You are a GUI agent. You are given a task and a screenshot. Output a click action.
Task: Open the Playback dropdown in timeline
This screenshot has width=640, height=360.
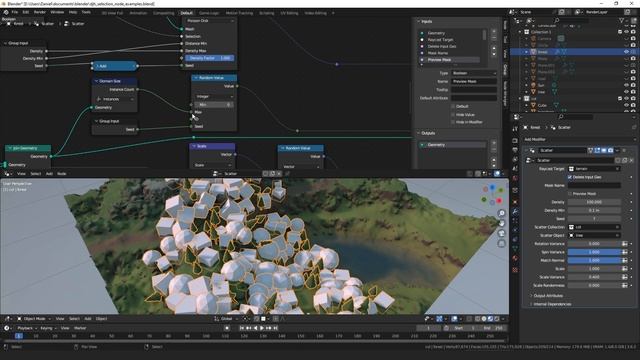point(27,328)
